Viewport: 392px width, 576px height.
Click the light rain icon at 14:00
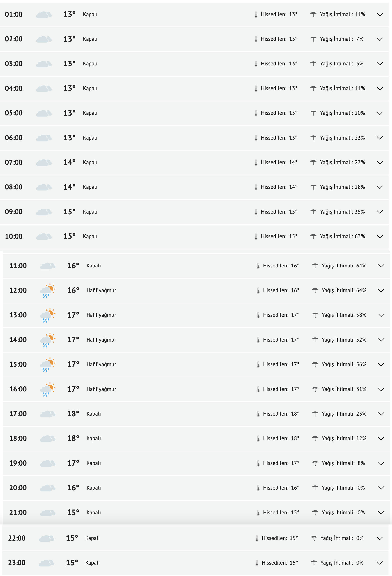[48, 340]
